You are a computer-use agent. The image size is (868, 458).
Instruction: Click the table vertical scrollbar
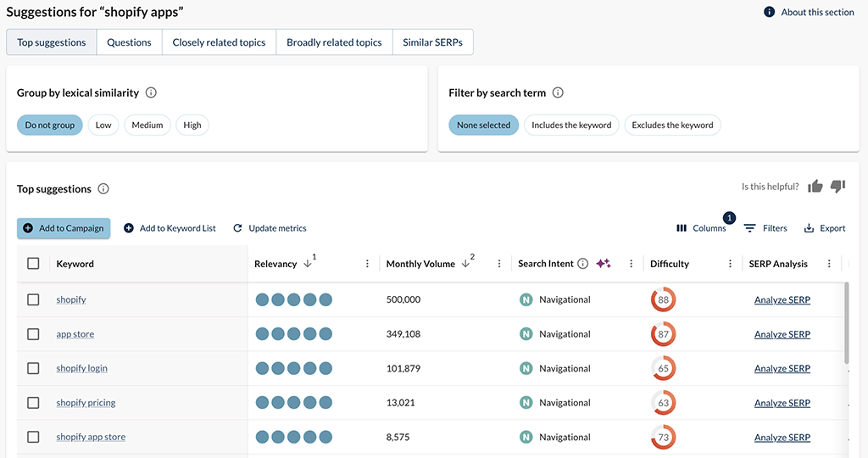pyautogui.click(x=847, y=323)
